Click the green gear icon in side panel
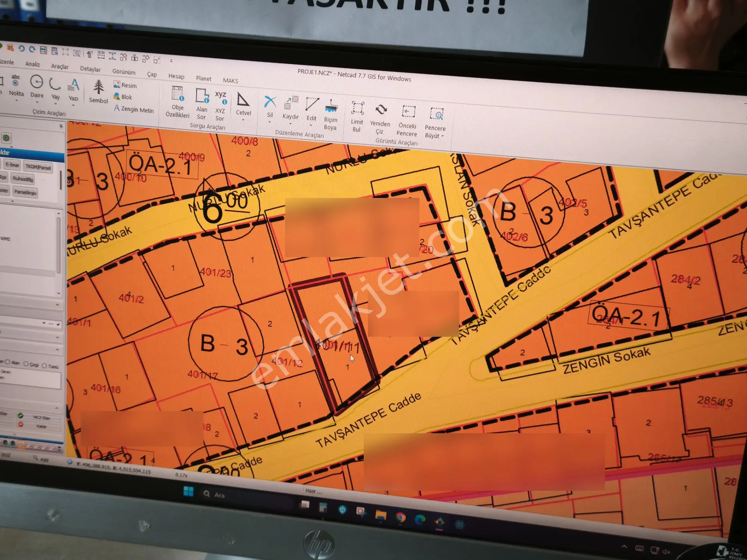The width and height of the screenshot is (747, 560). coord(6,138)
